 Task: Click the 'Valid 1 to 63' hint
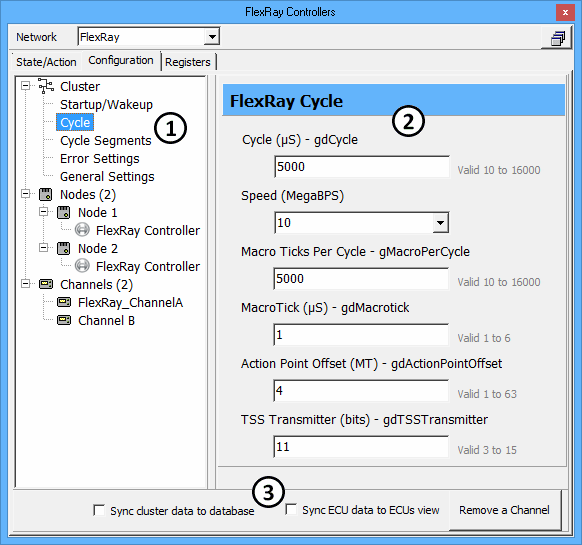pos(487,394)
